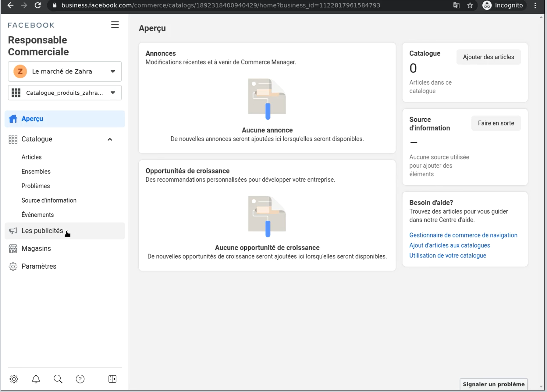The height and width of the screenshot is (392, 547).
Task: Open help question mark icon
Action: click(x=80, y=379)
